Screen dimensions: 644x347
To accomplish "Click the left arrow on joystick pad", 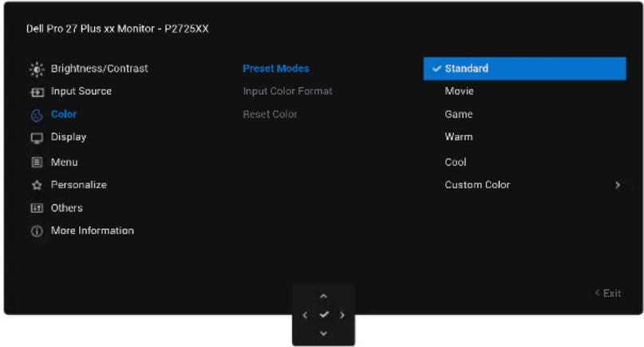I will coord(305,315).
